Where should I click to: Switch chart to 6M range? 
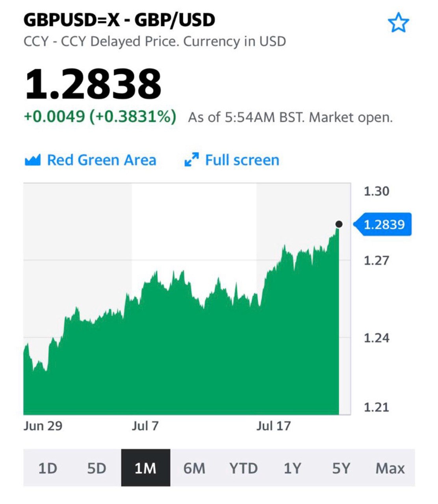[x=195, y=468]
